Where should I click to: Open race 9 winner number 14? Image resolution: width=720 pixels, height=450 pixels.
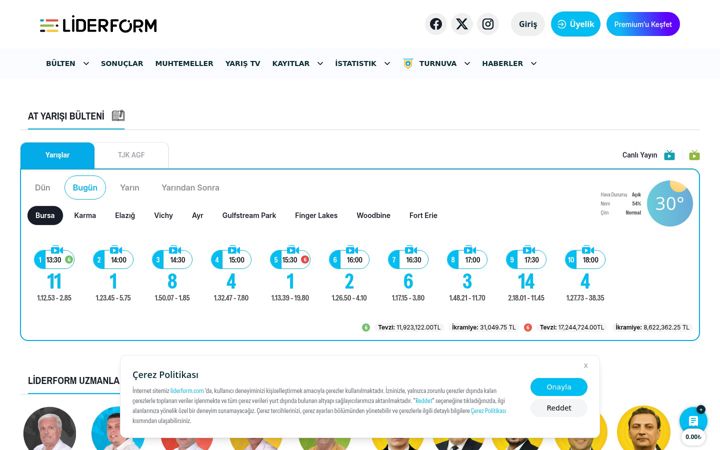click(526, 281)
